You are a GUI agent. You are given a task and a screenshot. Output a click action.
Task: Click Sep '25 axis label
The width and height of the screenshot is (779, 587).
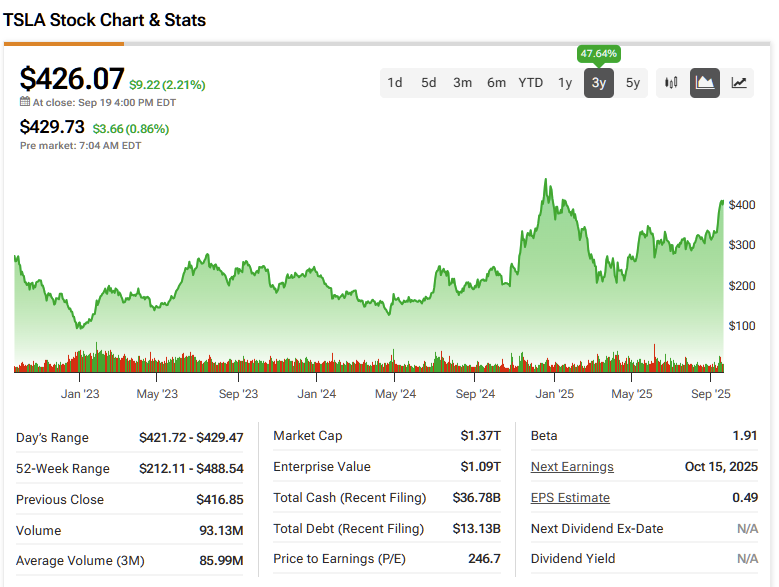[x=711, y=394]
